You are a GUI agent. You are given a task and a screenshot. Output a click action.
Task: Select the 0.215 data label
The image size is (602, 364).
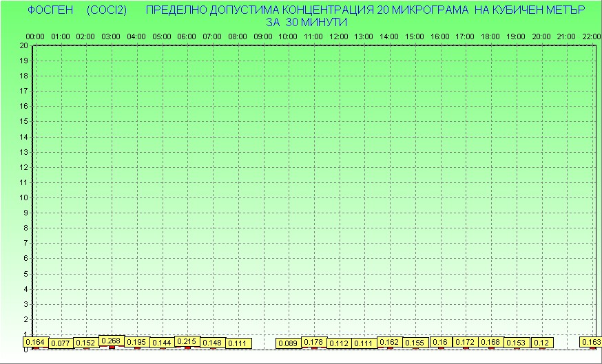tap(187, 341)
